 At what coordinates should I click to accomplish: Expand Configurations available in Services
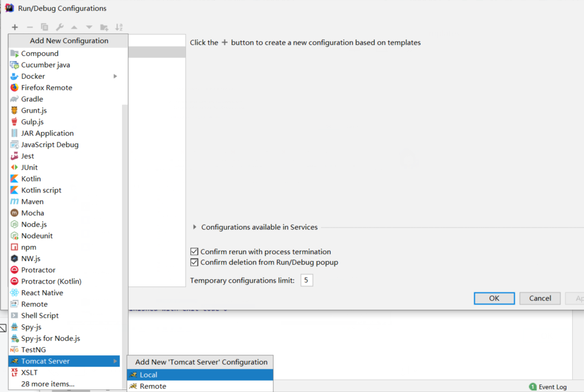pyautogui.click(x=195, y=227)
